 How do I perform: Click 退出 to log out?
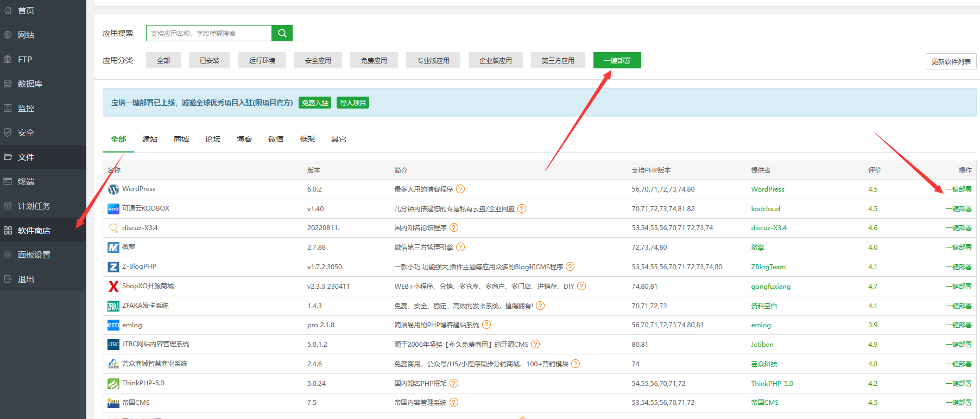tap(43, 279)
